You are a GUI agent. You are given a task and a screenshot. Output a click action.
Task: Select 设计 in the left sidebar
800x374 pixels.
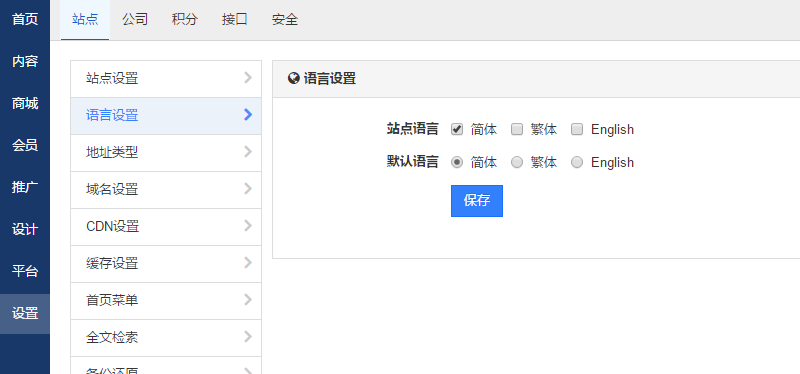click(x=25, y=230)
